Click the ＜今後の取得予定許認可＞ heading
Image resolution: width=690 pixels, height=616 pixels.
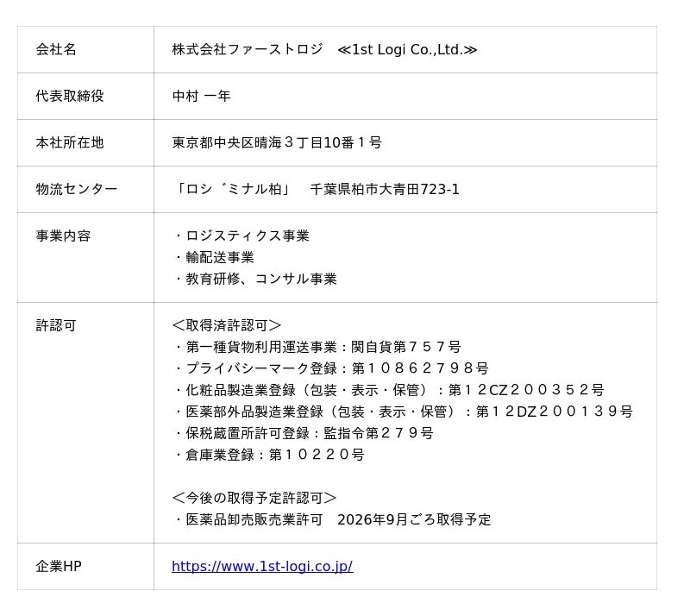pos(254,498)
